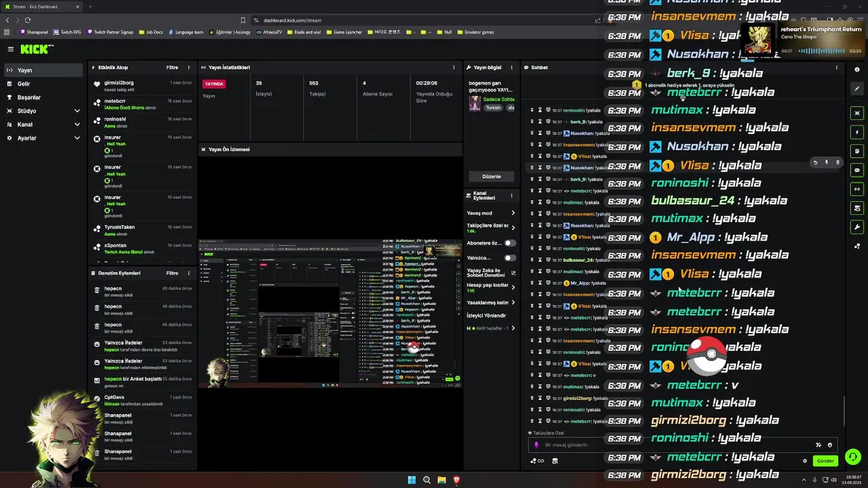Open the Başarılar sidebar item

pos(43,98)
